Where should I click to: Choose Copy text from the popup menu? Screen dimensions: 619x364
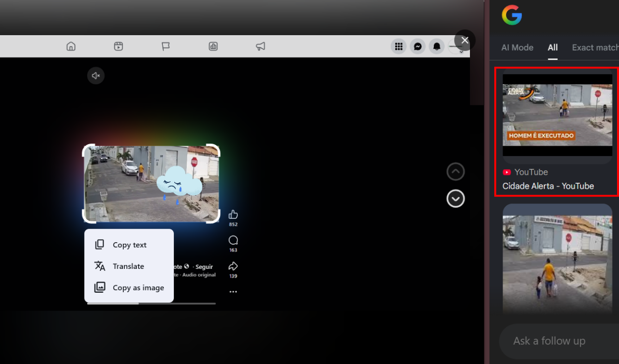tap(129, 245)
